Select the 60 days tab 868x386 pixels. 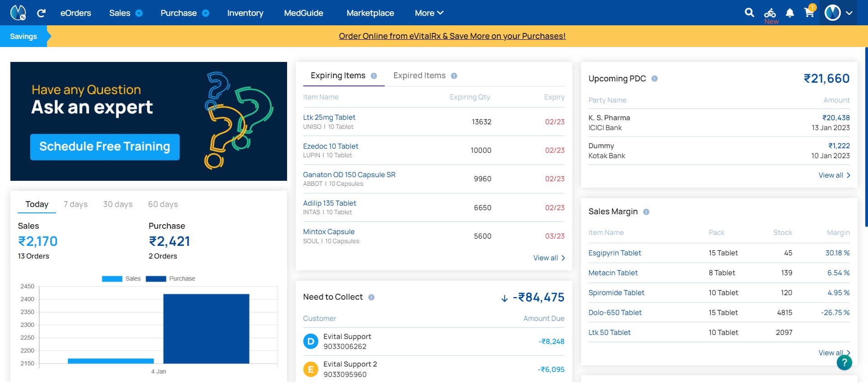[163, 204]
